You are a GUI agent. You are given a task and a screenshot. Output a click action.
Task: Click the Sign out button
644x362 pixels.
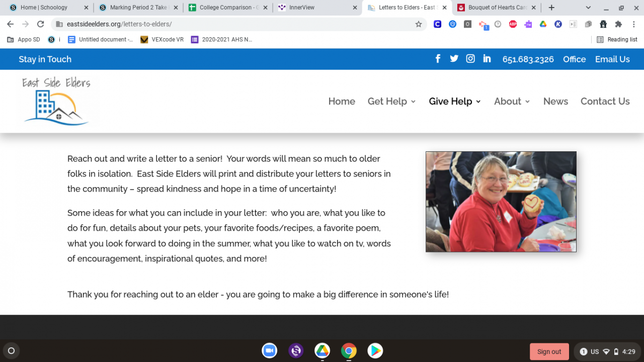point(549,351)
